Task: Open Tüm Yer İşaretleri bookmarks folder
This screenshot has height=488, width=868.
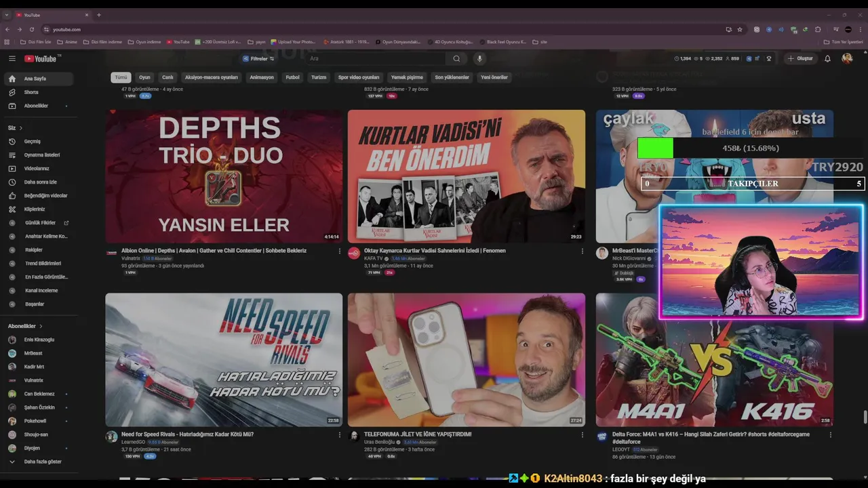Action: click(x=843, y=42)
